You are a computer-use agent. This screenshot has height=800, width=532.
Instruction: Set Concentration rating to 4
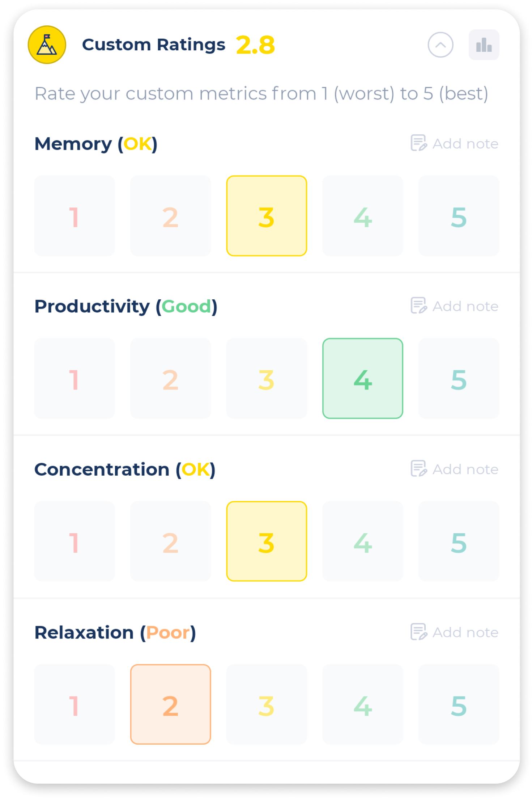point(363,542)
